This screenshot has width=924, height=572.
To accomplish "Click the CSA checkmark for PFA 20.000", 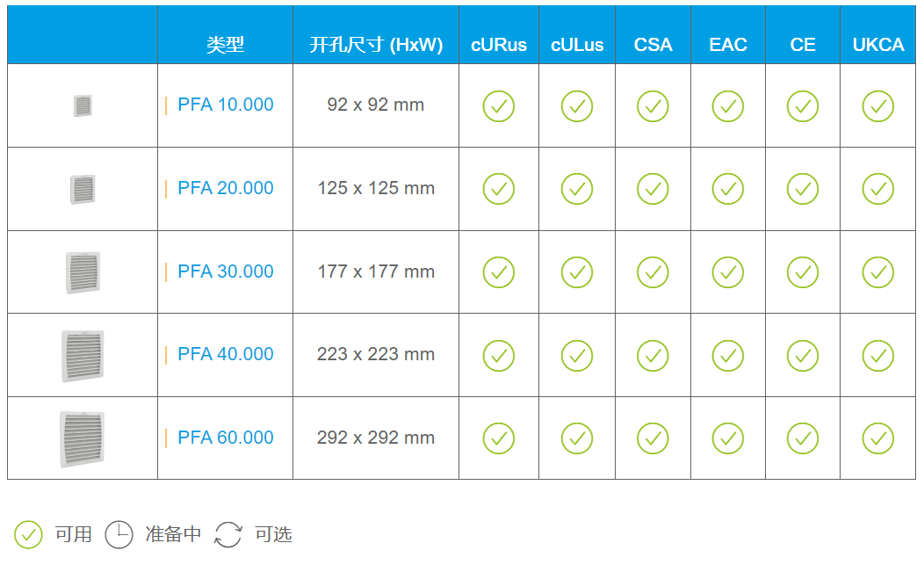I will [x=653, y=189].
